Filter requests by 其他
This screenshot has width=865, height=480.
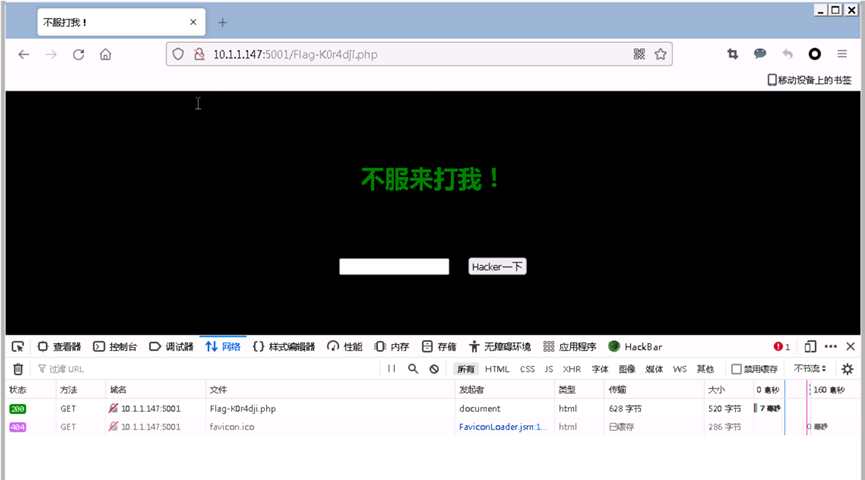[705, 369]
